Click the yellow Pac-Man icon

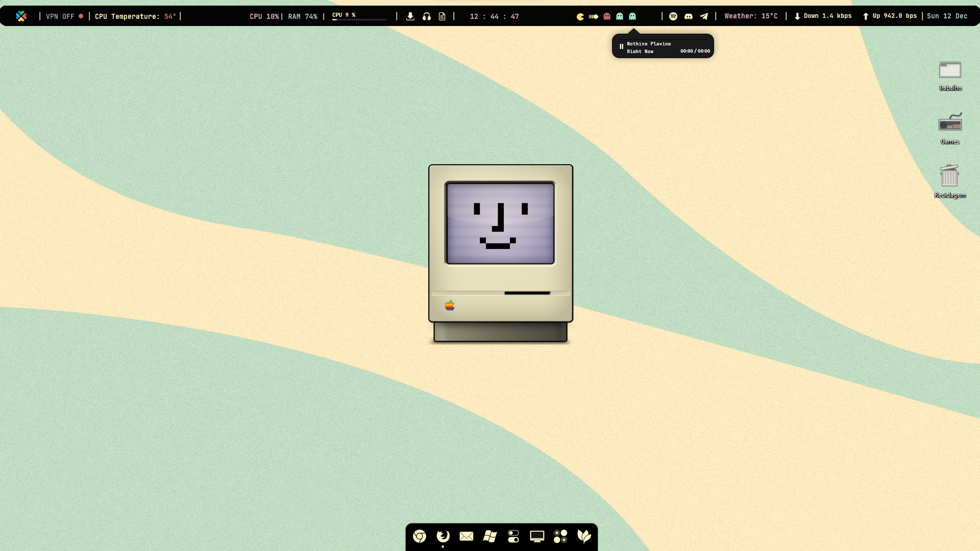coord(580,16)
